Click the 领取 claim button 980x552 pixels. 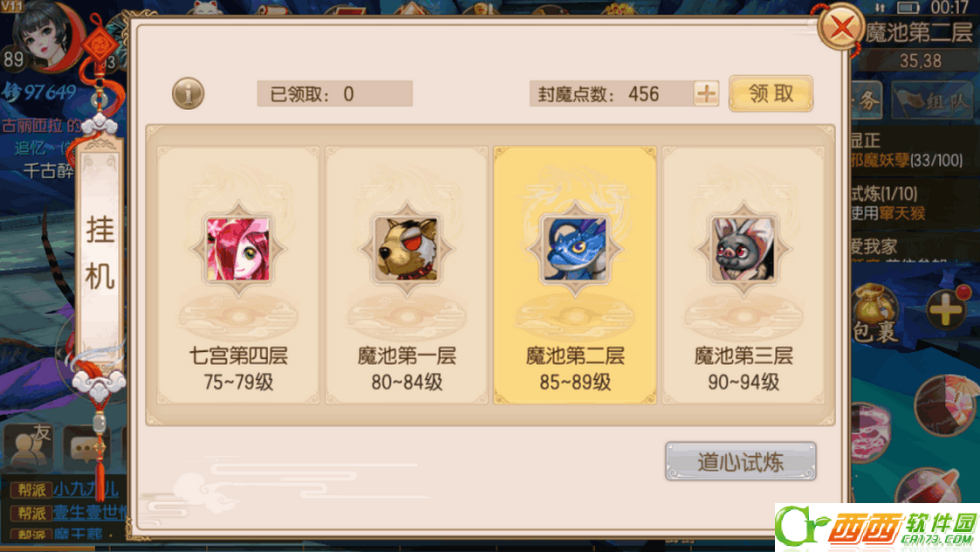point(771,93)
